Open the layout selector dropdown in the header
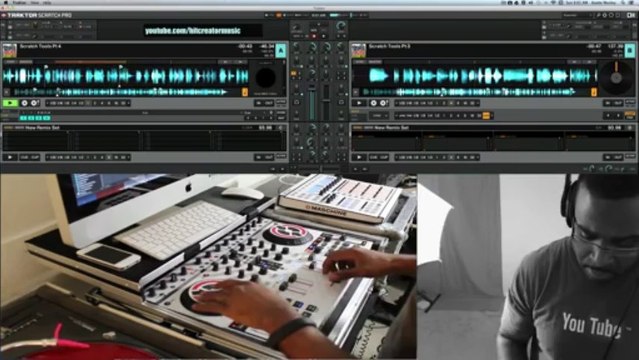Screen dimensions: 639x360 [577, 15]
